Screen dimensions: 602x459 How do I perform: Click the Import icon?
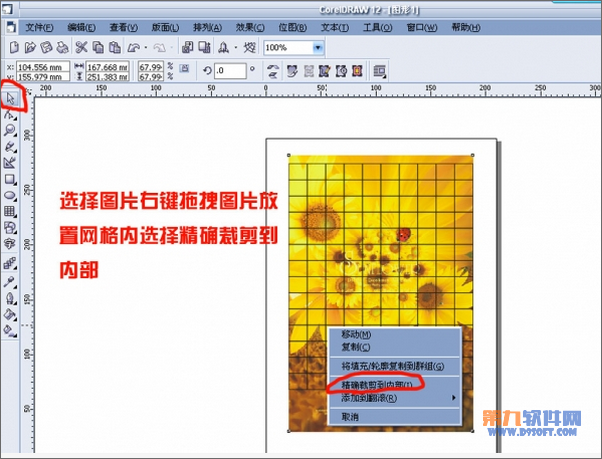point(187,48)
